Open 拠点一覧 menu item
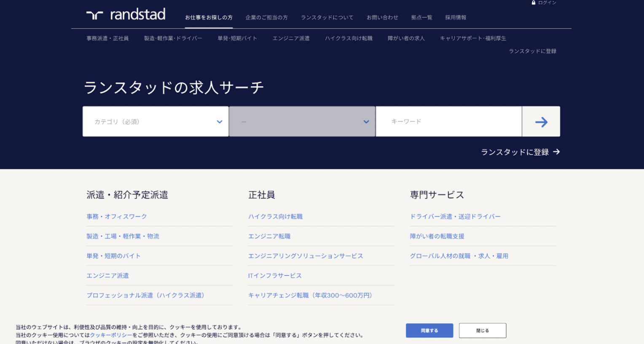 point(421,18)
